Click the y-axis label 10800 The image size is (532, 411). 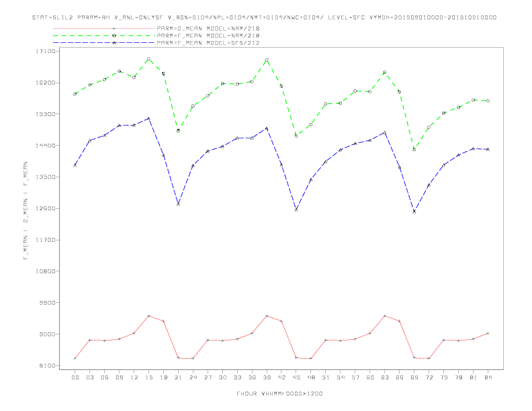46,271
